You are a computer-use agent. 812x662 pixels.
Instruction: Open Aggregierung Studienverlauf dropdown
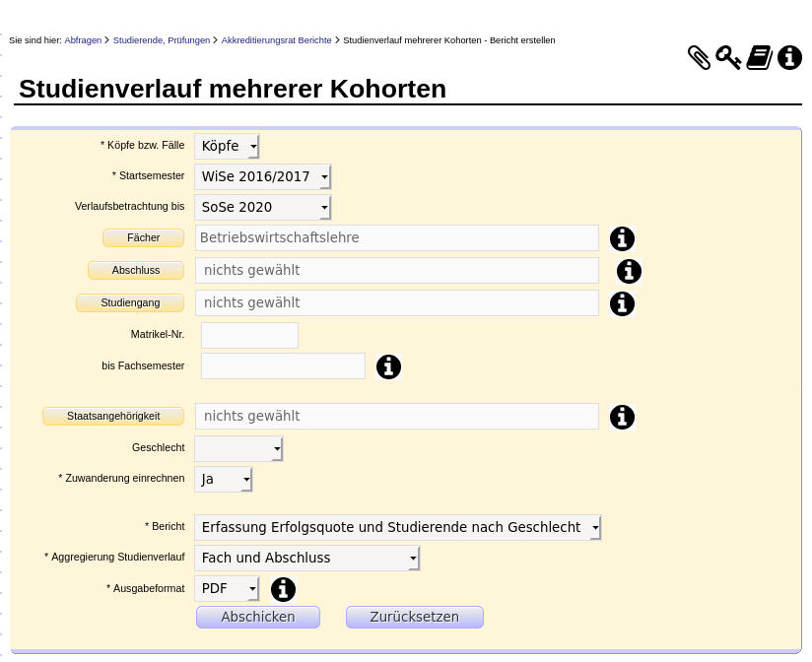307,559
